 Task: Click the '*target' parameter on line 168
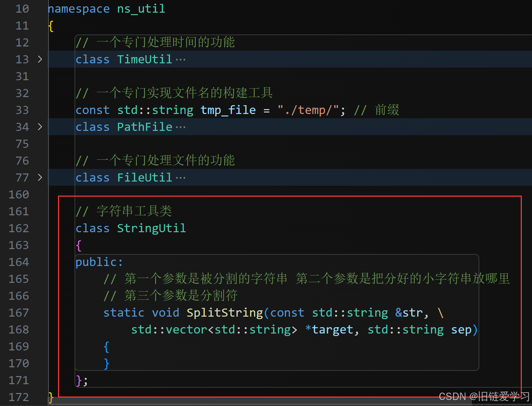329,330
